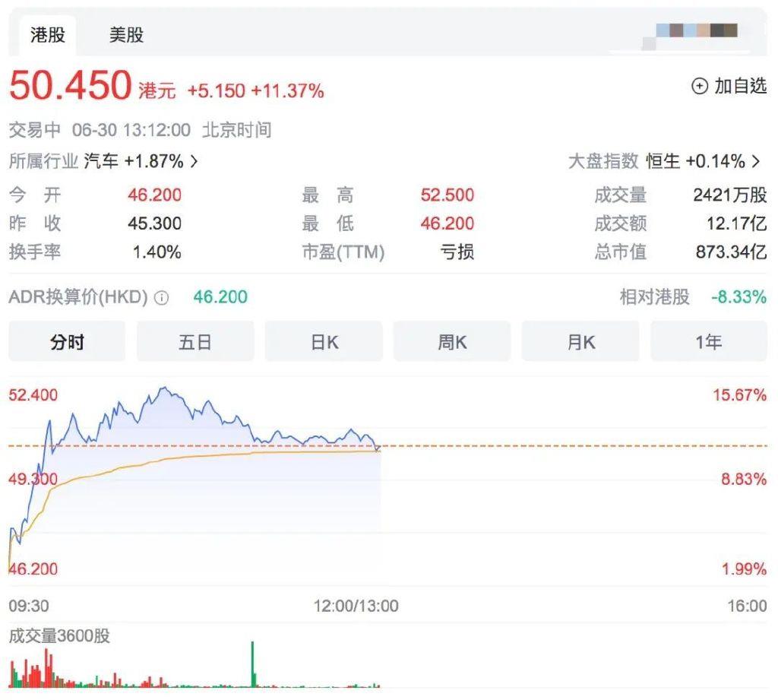Show the 五日 chart view
This screenshot has width=778, height=700.
tap(195, 341)
